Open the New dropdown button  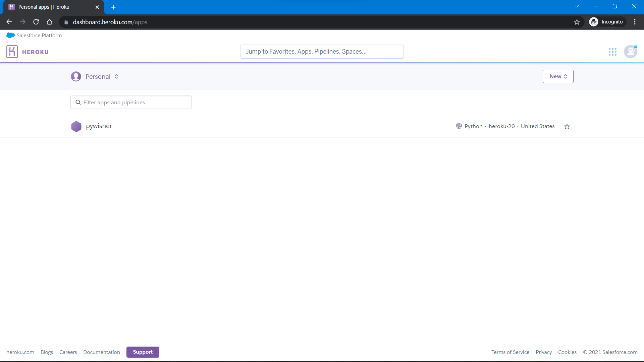(558, 76)
